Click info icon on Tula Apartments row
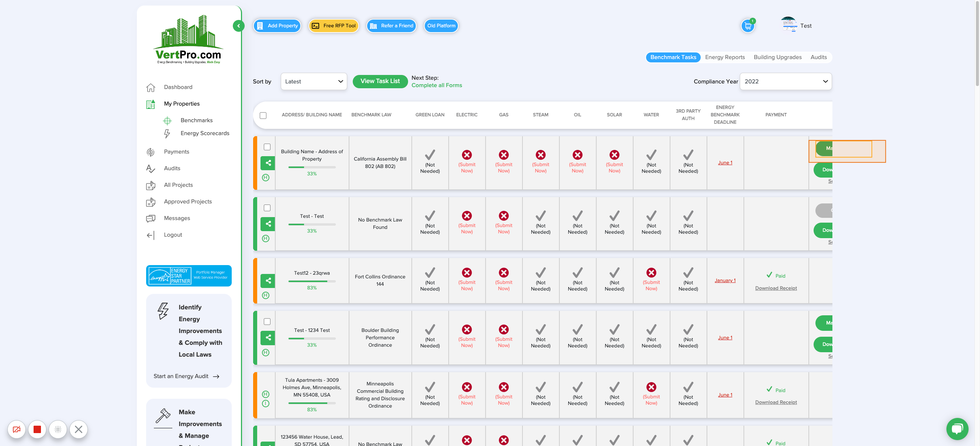This screenshot has width=980, height=446. (x=266, y=404)
